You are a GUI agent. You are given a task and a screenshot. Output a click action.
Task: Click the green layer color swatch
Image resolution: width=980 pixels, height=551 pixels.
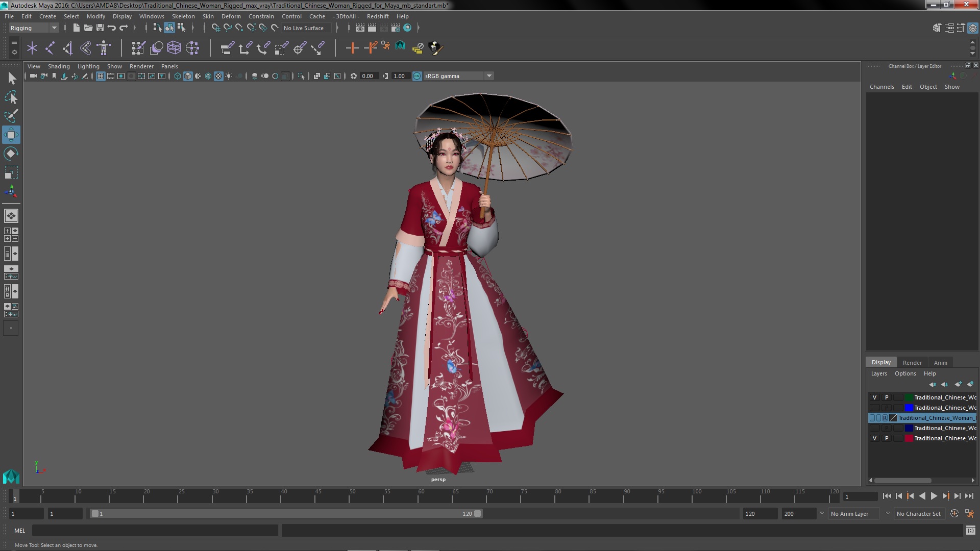coord(909,397)
